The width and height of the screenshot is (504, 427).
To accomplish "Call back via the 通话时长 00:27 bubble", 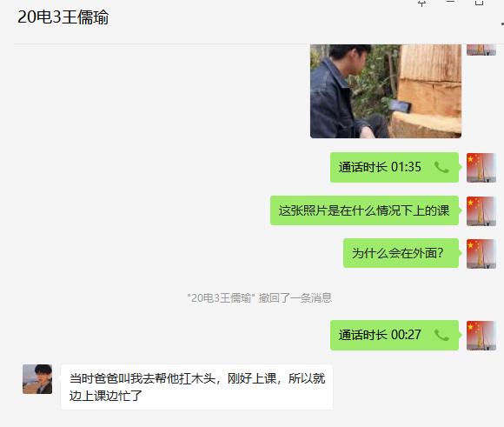I will click(x=395, y=336).
